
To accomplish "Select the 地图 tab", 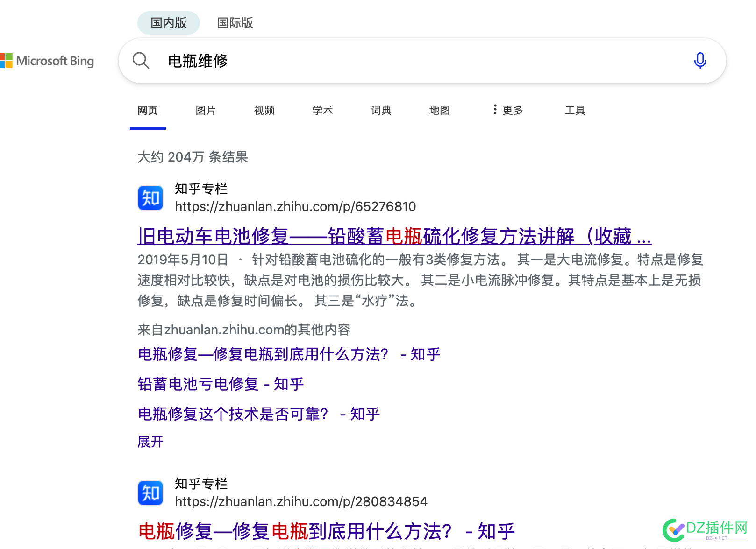I will tap(440, 110).
